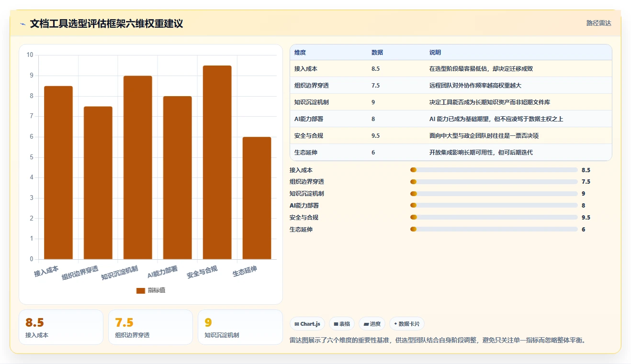Click the 数据 column header
The image size is (631, 364).
click(377, 52)
